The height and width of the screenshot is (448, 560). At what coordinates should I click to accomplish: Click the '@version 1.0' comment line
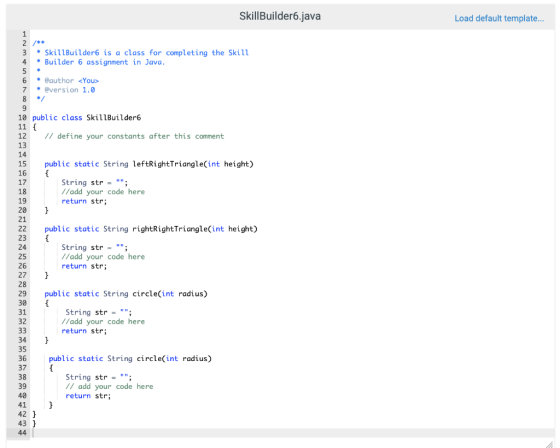[66, 90]
